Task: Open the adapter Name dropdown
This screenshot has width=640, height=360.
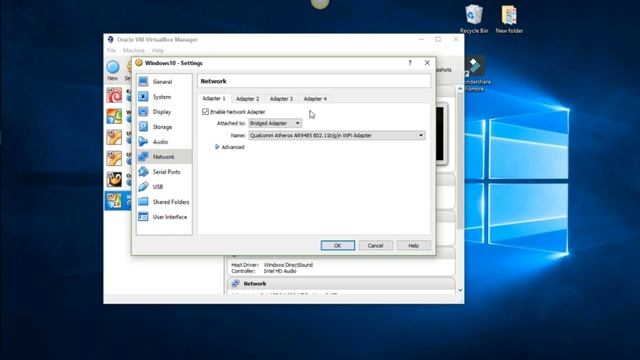Action: (x=337, y=136)
